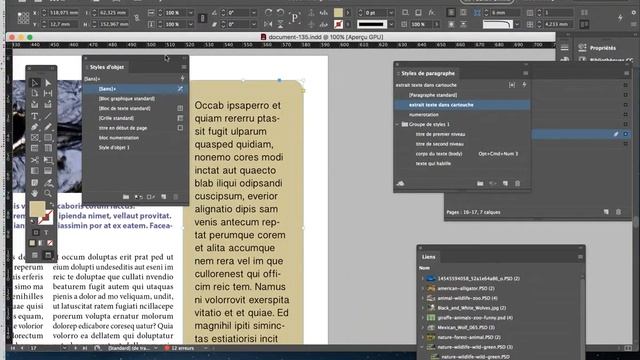Switch to the Liens tab
Image resolution: width=640 pixels, height=360 pixels.
click(429, 257)
